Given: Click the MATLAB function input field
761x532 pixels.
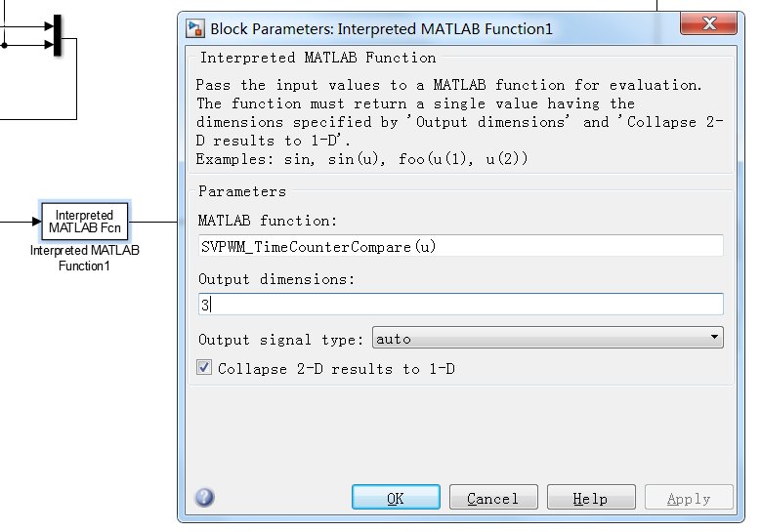Looking at the screenshot, I should [460, 246].
